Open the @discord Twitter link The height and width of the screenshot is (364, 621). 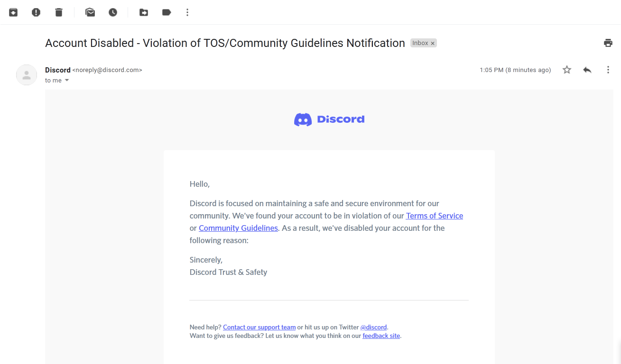(374, 327)
